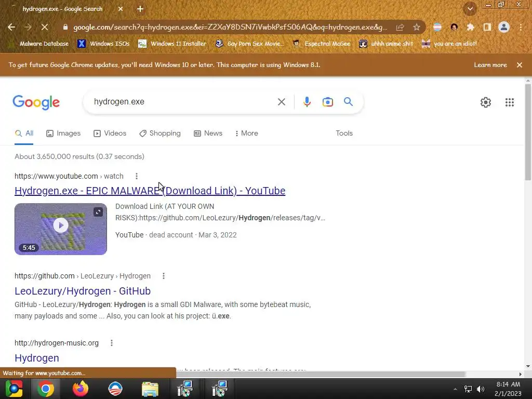Open LeoLezury/Hydrogen GitHub result
Screen dimensions: 532x399
83,291
